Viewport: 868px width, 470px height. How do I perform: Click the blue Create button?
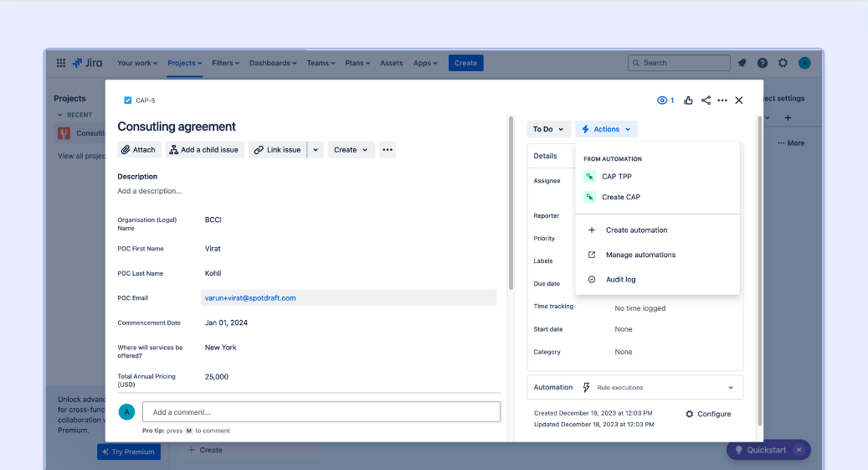[x=465, y=63]
